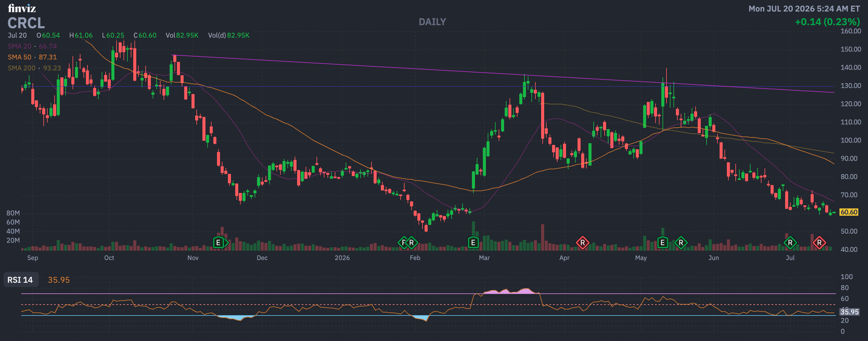Click the RSI value label 35.95
This screenshot has height=341, width=868.
[x=849, y=312]
